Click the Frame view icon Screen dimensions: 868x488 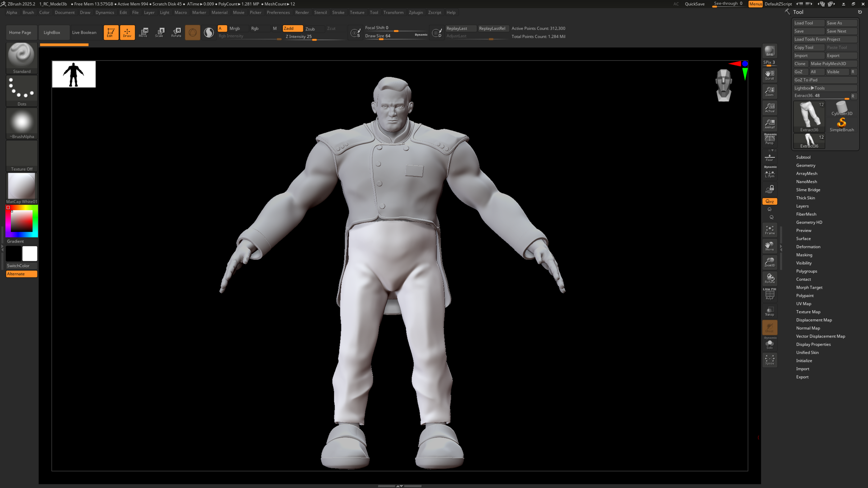pyautogui.click(x=769, y=230)
